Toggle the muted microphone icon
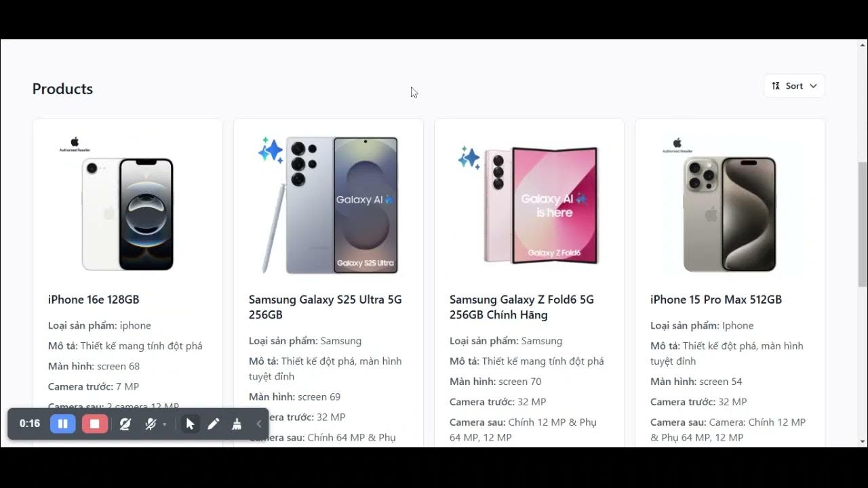 [151, 424]
